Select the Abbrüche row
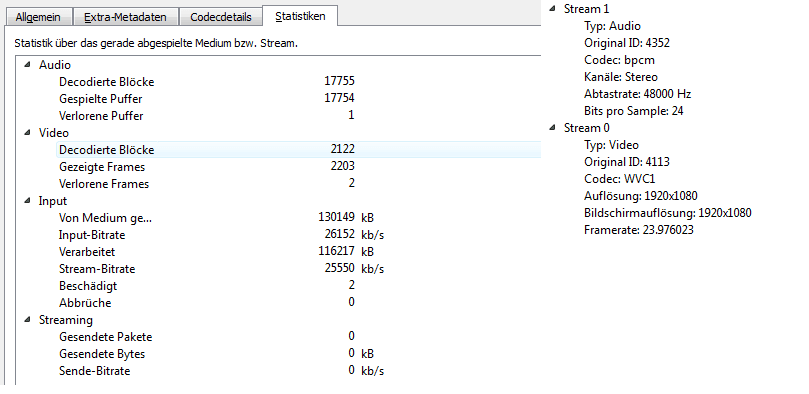 pyautogui.click(x=298, y=303)
